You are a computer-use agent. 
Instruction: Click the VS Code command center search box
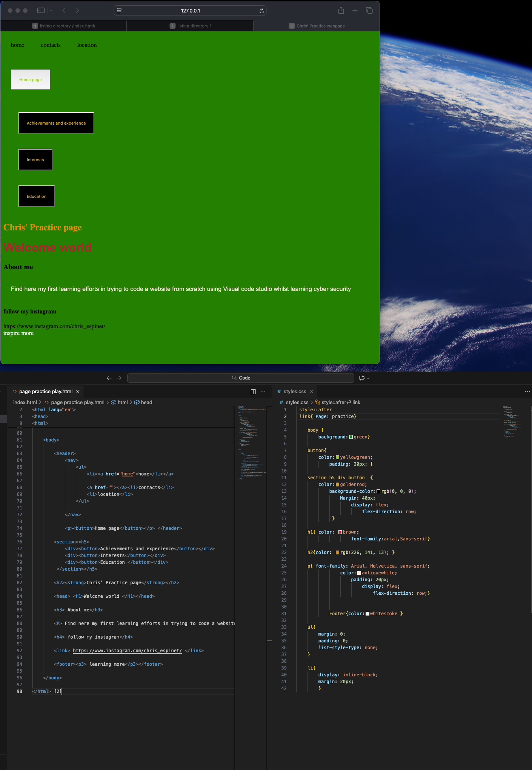[x=241, y=378]
